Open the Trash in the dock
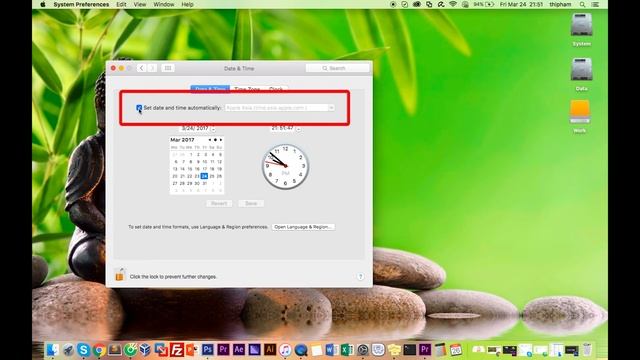Viewport: 640px width, 360px height. click(587, 350)
